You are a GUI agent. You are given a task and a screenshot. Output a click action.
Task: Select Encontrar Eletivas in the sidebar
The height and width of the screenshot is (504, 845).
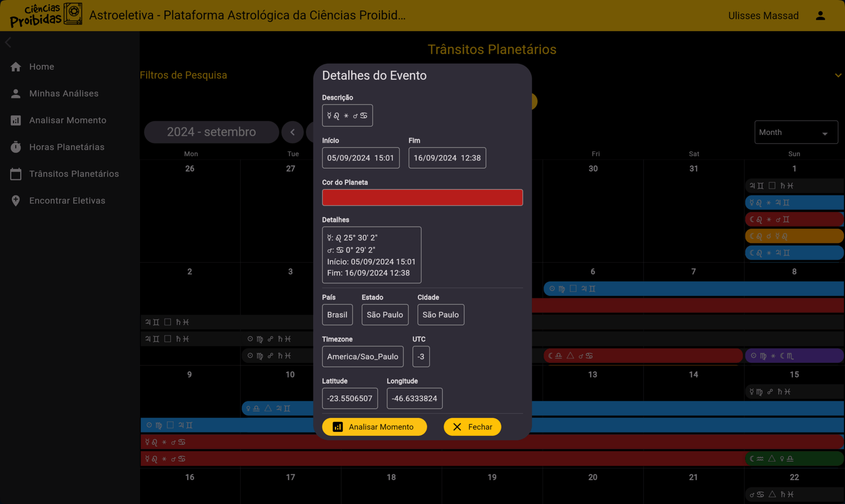coord(67,201)
